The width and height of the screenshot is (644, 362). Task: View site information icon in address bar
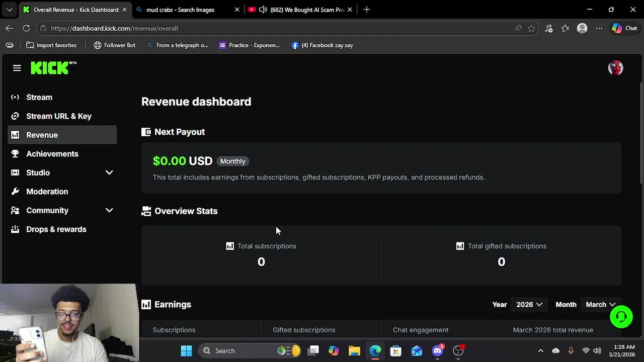coord(43,28)
